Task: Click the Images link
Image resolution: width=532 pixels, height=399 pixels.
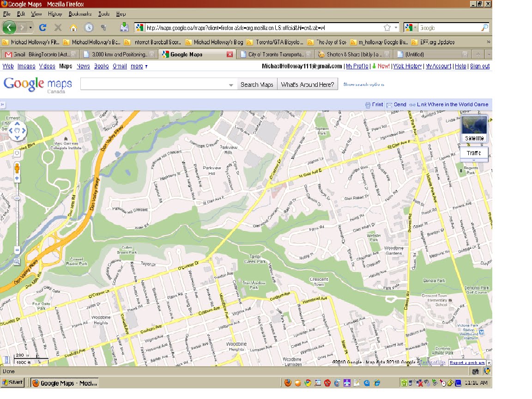Action: click(26, 66)
